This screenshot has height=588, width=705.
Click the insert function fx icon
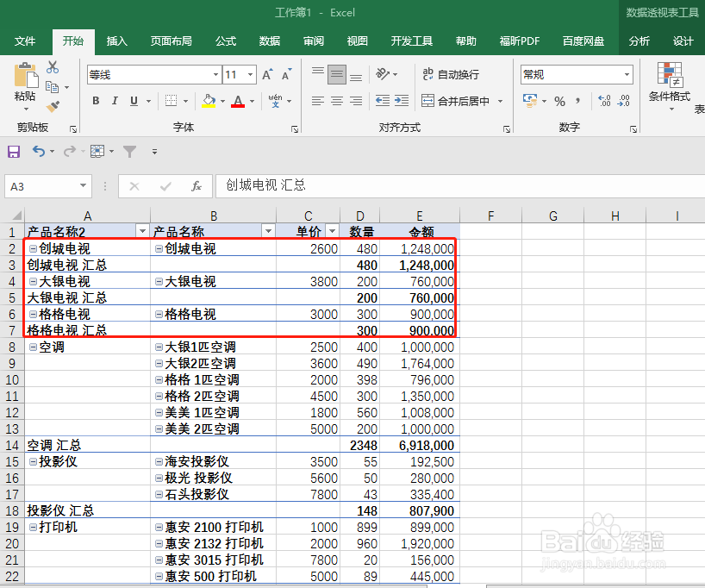pyautogui.click(x=197, y=186)
